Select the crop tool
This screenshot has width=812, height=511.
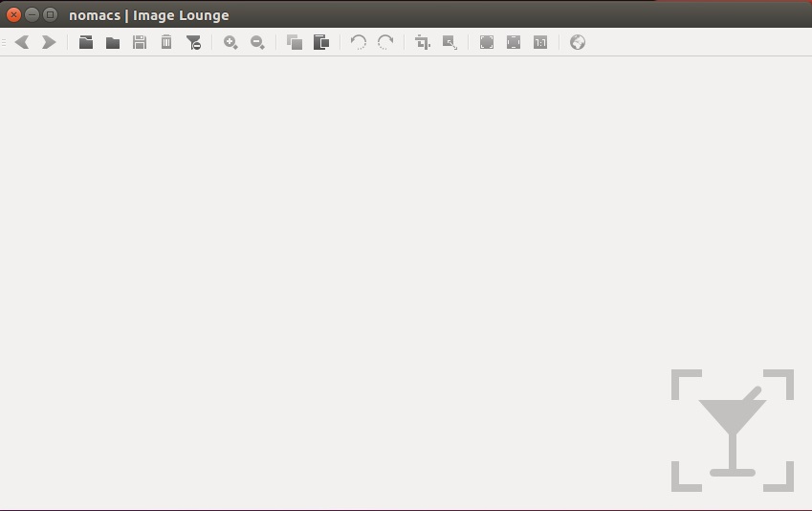[x=423, y=42]
